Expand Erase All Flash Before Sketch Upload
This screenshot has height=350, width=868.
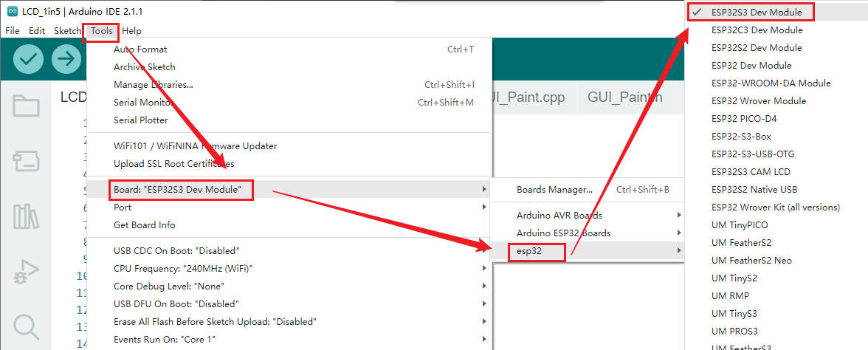point(289,322)
